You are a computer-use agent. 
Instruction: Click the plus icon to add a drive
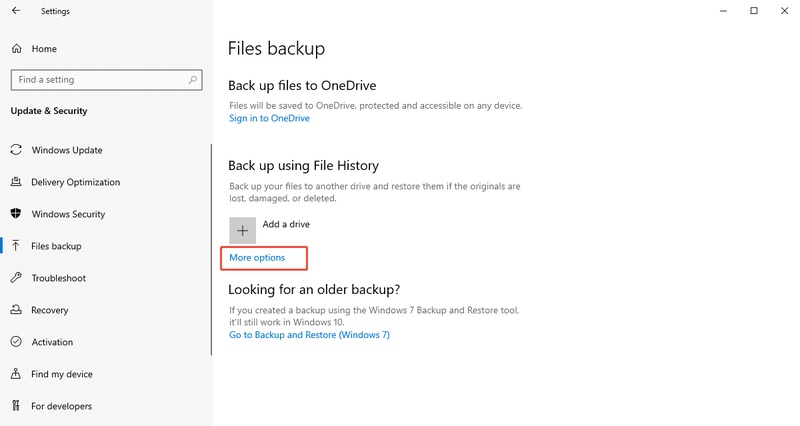click(x=242, y=231)
